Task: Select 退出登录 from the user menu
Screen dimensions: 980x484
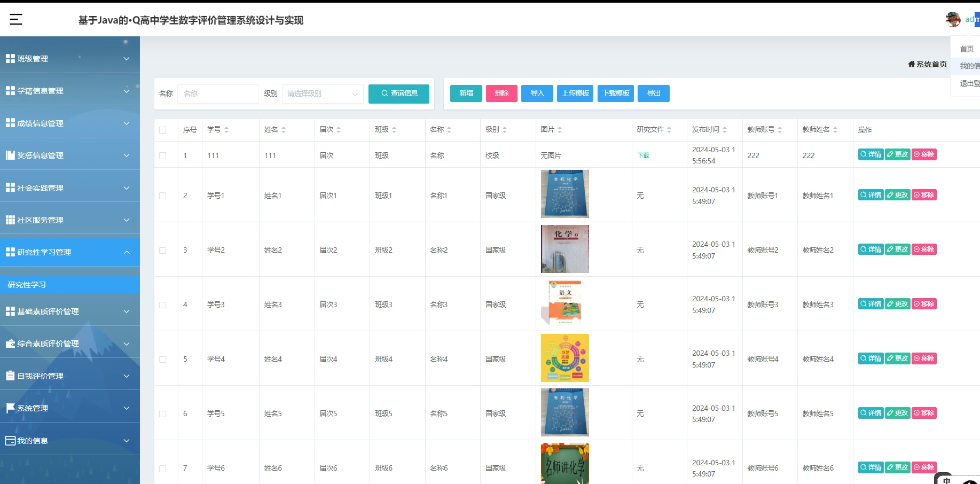Action: tap(968, 83)
